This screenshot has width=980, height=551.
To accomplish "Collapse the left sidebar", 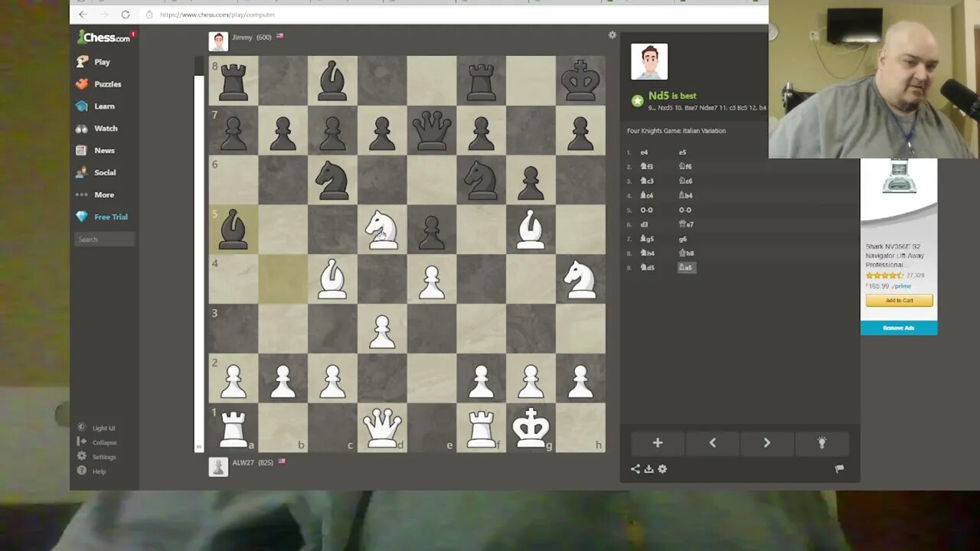I will point(96,442).
